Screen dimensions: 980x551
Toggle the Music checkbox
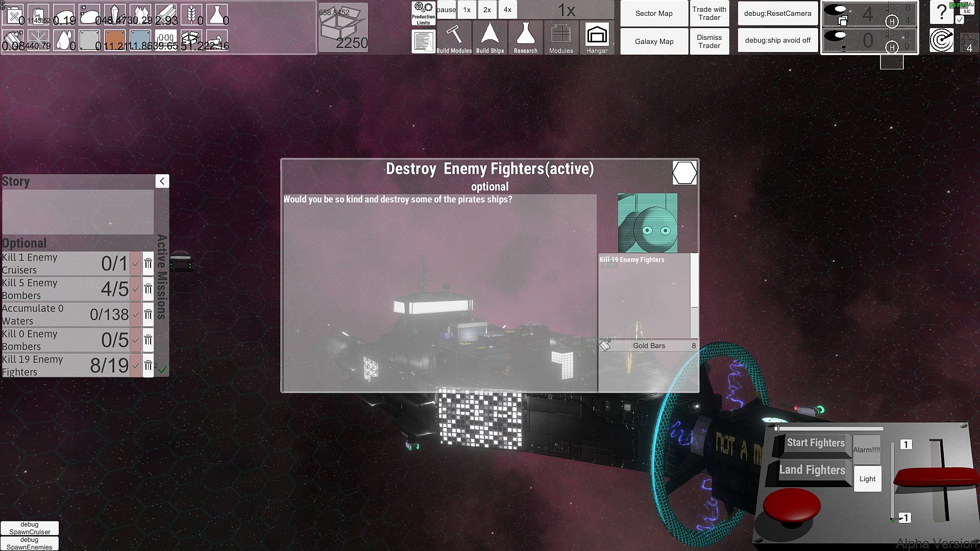(x=960, y=19)
